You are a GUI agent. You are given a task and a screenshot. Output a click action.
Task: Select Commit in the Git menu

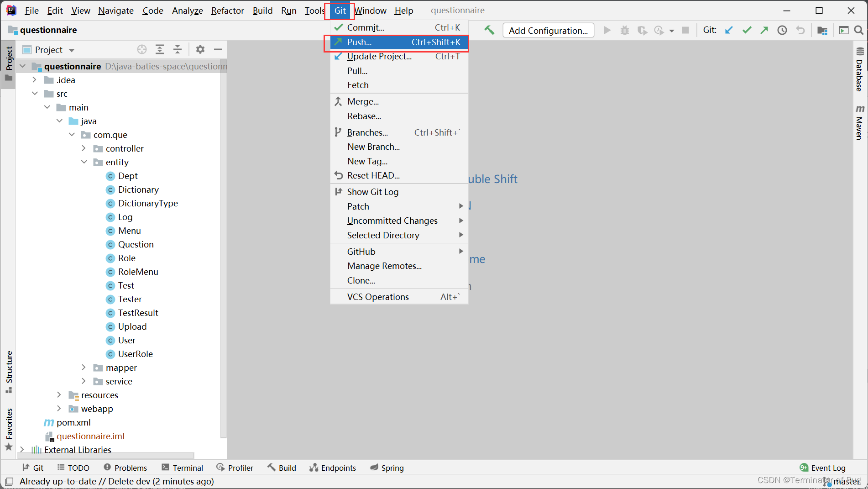tap(399, 27)
